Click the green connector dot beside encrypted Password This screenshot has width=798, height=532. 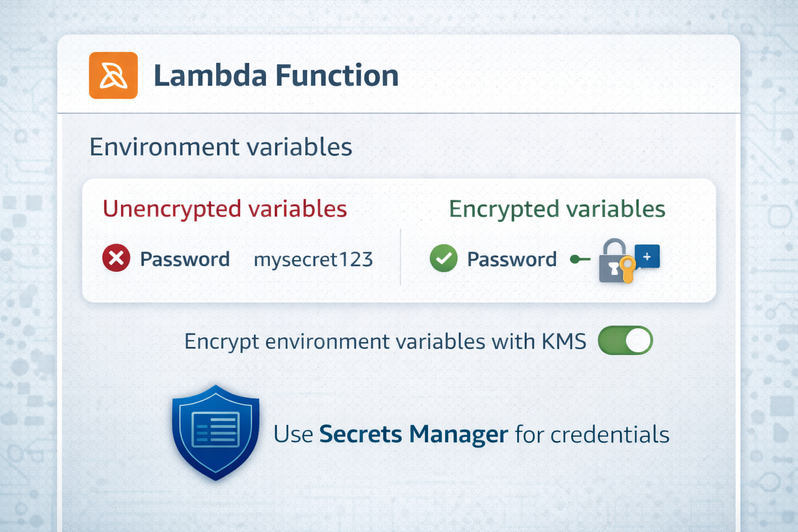[575, 259]
